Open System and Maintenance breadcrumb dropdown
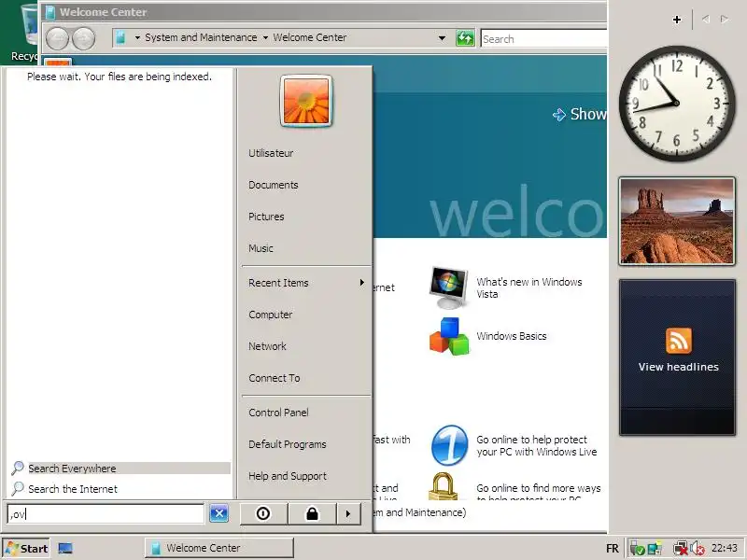747x560 pixels. pos(265,37)
